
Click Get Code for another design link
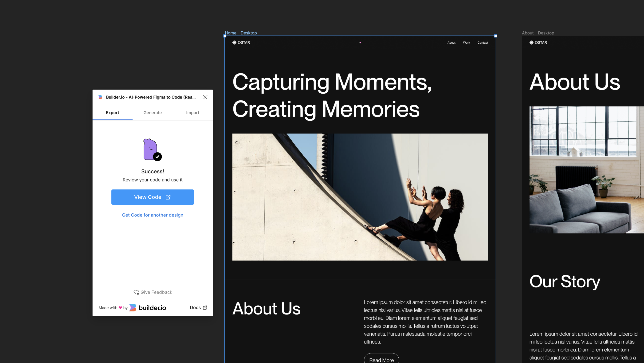tap(153, 215)
